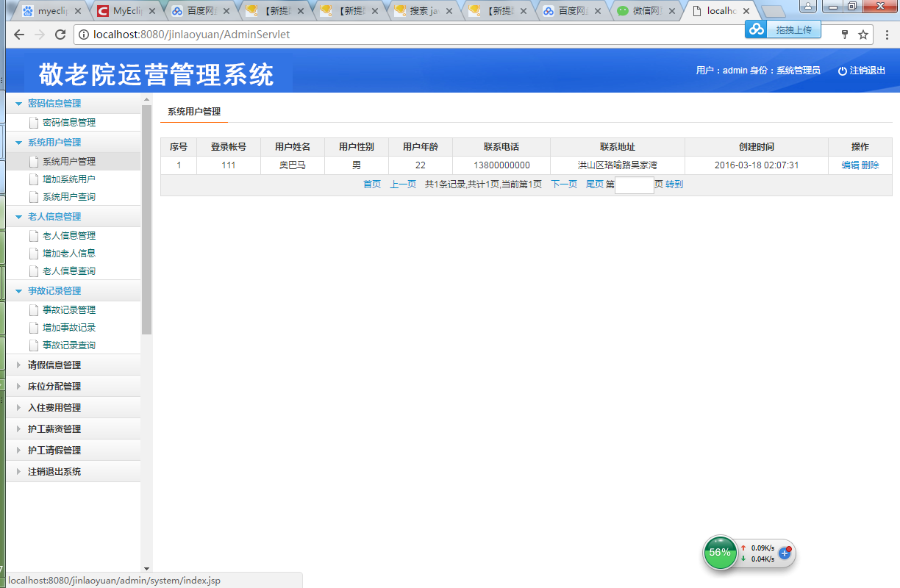Expand the 入住费用管理 section

click(x=19, y=407)
